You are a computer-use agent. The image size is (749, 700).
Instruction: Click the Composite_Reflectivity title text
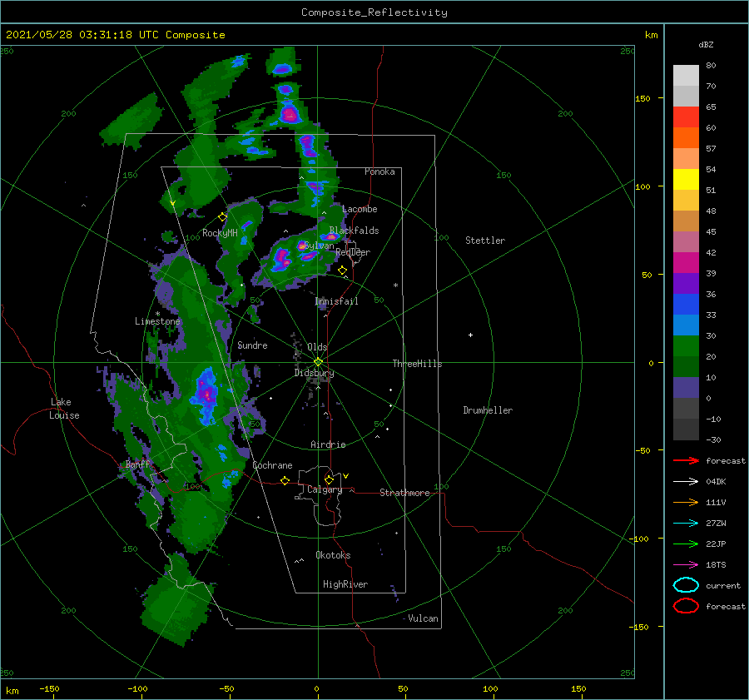click(374, 12)
